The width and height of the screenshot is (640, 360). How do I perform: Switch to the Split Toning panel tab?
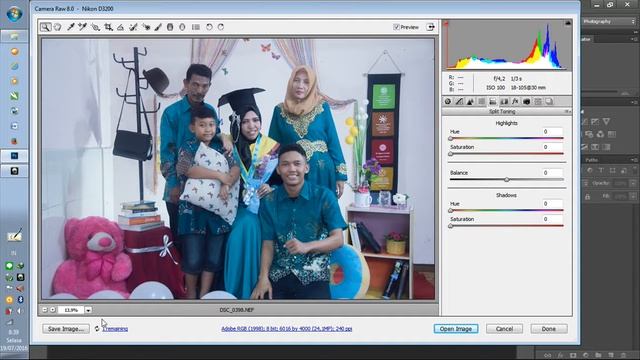[493, 101]
